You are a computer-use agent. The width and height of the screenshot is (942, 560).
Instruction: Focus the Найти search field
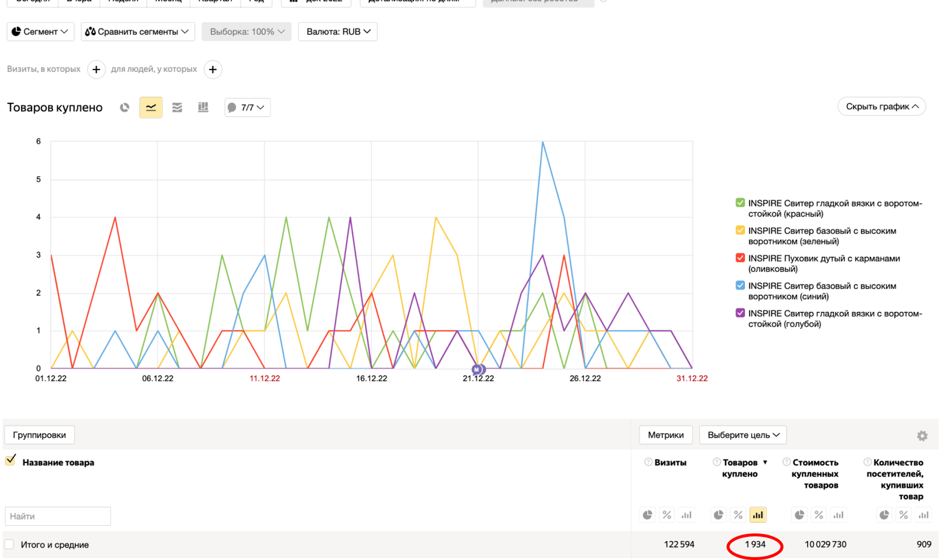click(58, 516)
